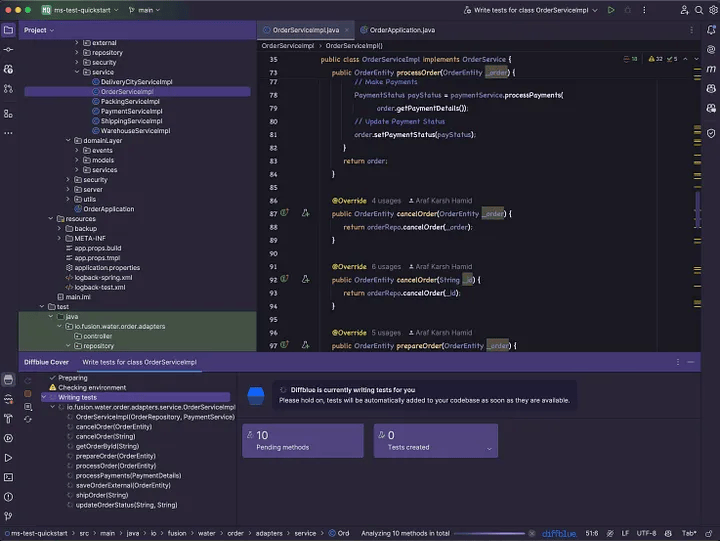Select PaymentServiceImpl in the project tree
The image size is (720, 541).
[x=131, y=111]
